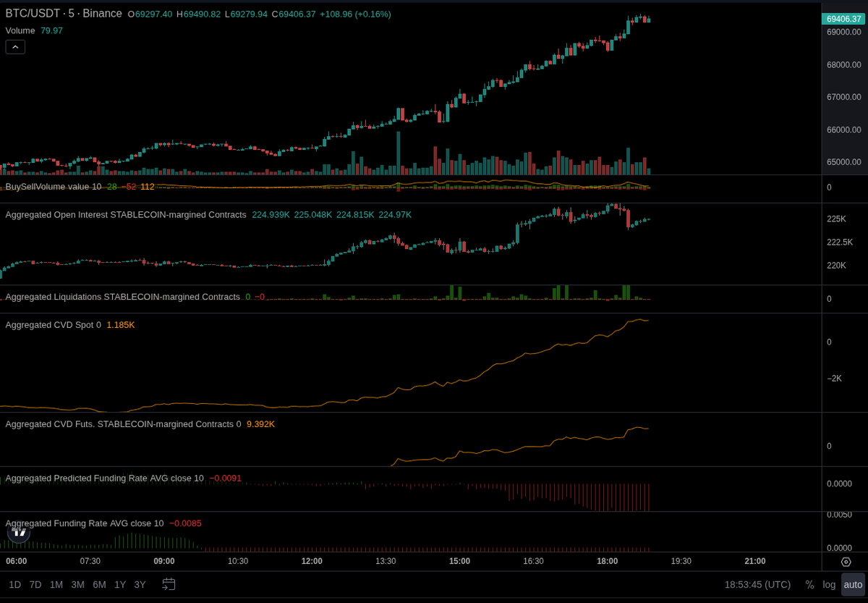Click the Volume value 79.97
This screenshot has height=603, width=868.
51,30
